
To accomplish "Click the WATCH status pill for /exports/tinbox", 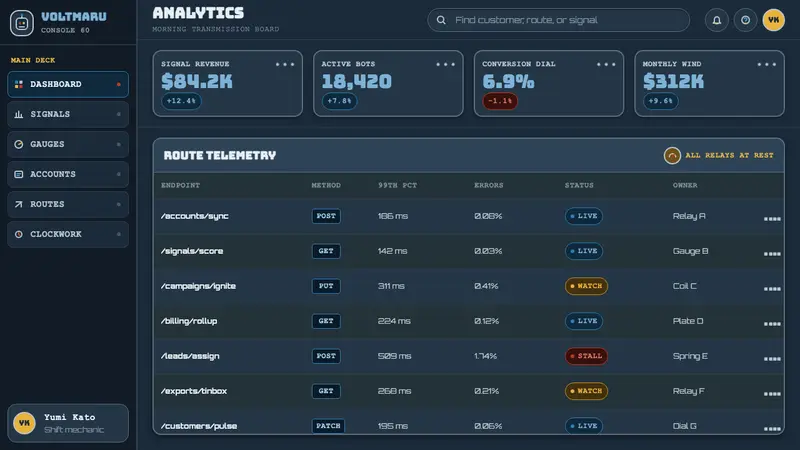I will pos(586,391).
